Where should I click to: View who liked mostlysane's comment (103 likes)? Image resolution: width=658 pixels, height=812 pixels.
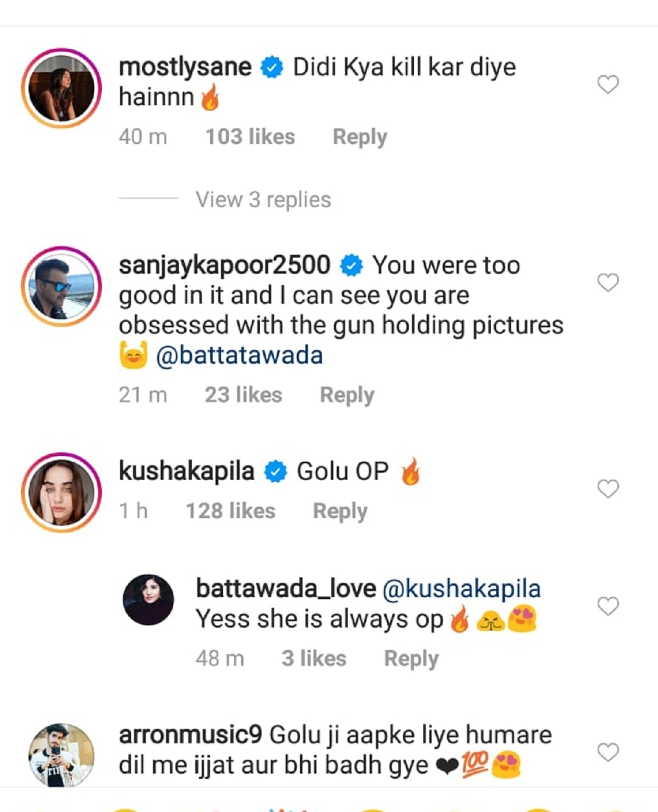click(x=250, y=137)
